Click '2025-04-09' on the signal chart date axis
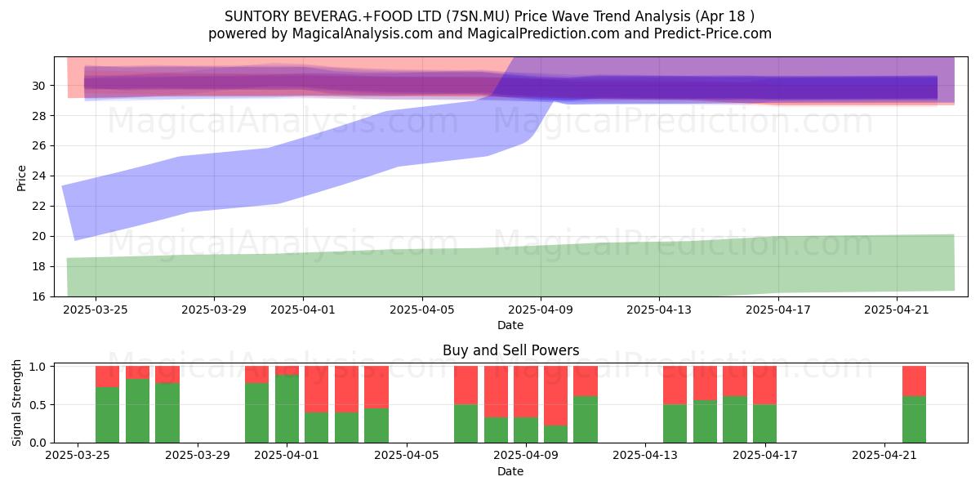Image resolution: width=980 pixels, height=490 pixels. click(526, 456)
